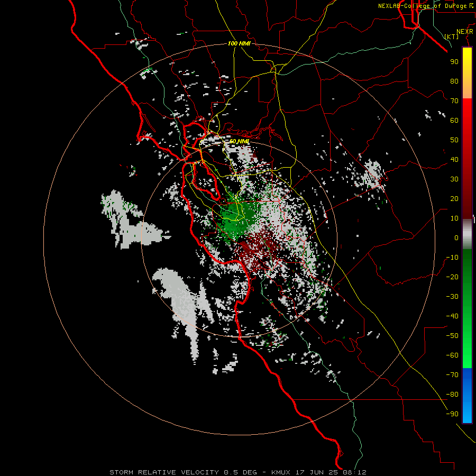This screenshot has height=476, width=476.
Task: Click the -60 knot scale label
Action: coord(452,355)
